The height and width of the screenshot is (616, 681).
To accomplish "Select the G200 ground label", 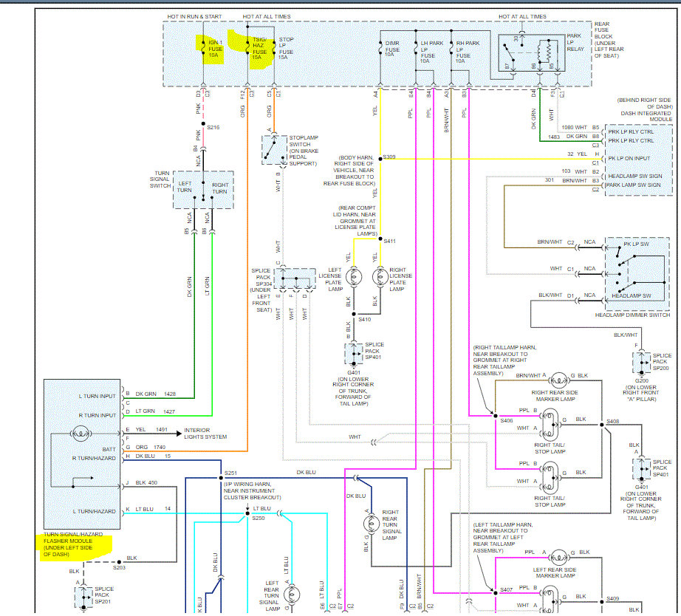I will pyautogui.click(x=641, y=380).
